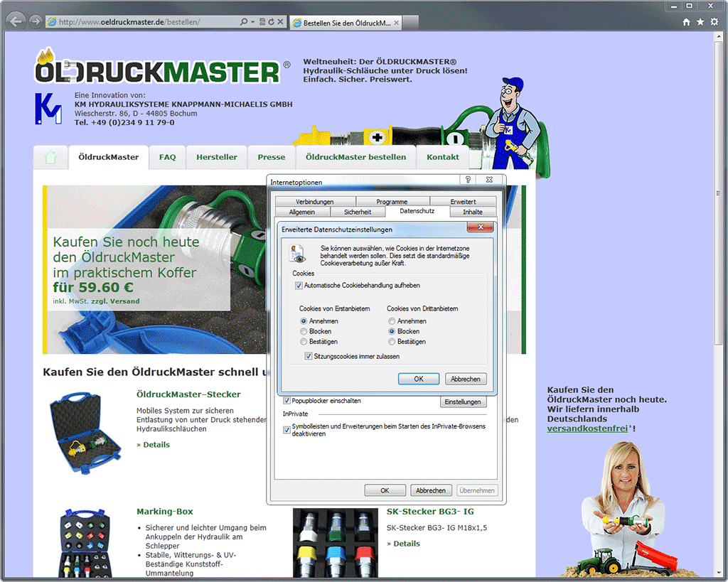Screen dimensions: 728x582
Task: Open the Hersteller site tab
Action: tap(216, 157)
